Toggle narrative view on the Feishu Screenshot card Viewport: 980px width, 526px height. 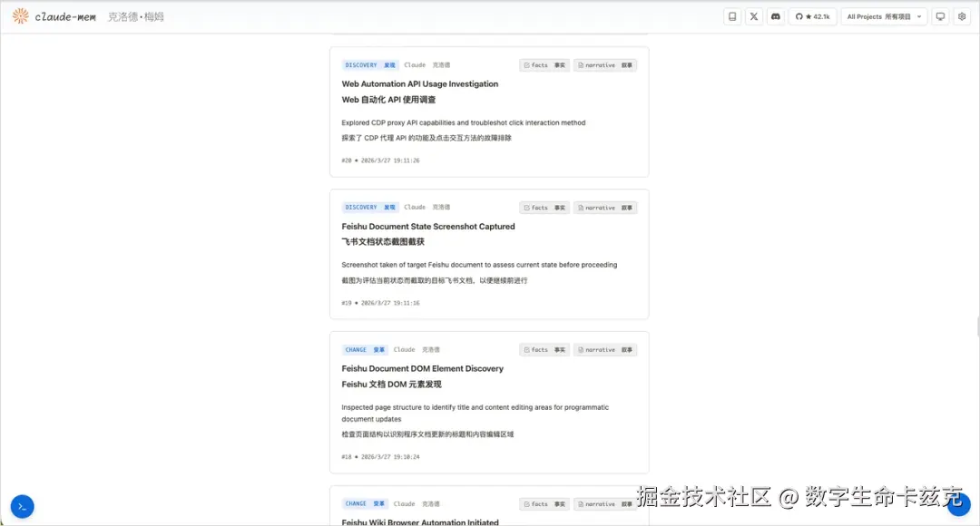point(604,207)
